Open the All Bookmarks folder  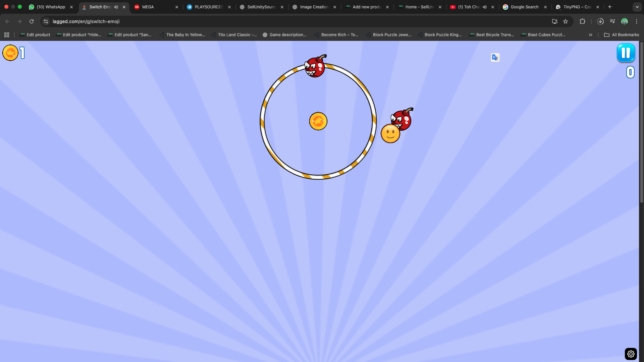(622, 35)
